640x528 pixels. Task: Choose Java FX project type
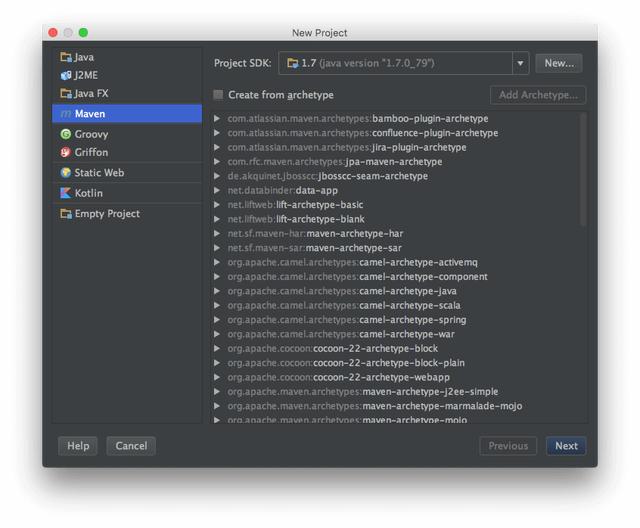(127, 93)
